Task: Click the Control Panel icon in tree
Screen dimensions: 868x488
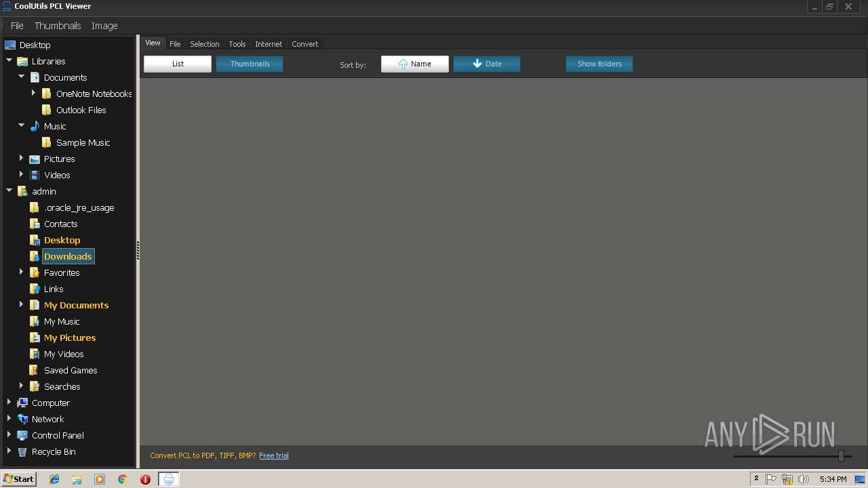Action: pos(22,435)
